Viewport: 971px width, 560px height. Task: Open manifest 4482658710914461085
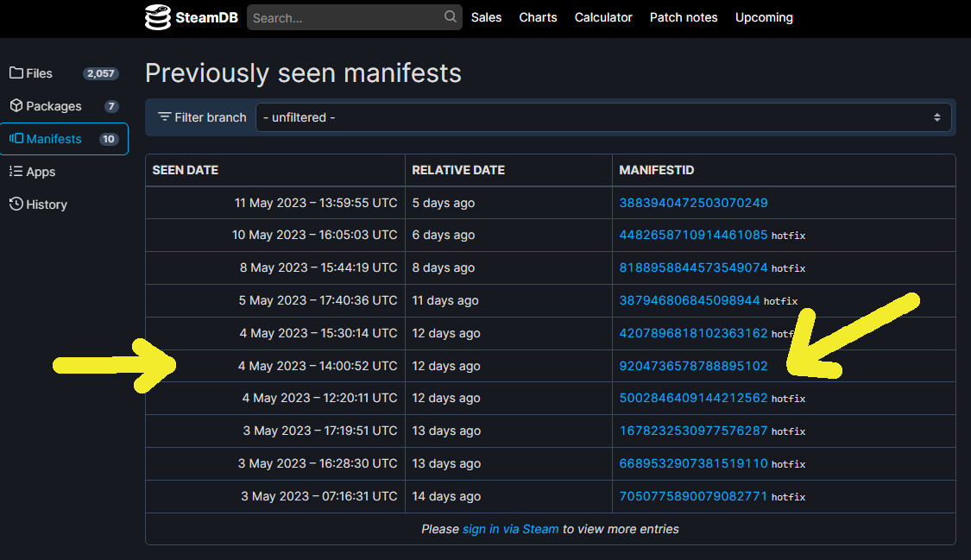click(x=693, y=235)
